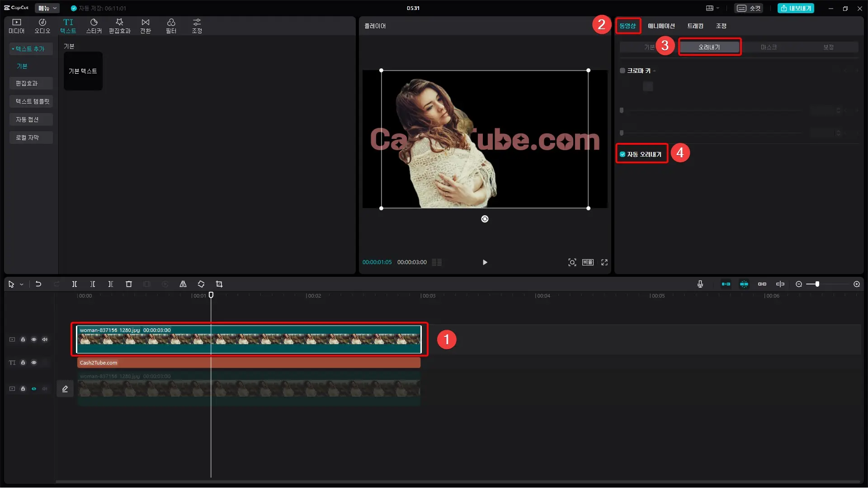Lock the top woman-837156 video track
The image size is (868, 488).
pos(23,339)
